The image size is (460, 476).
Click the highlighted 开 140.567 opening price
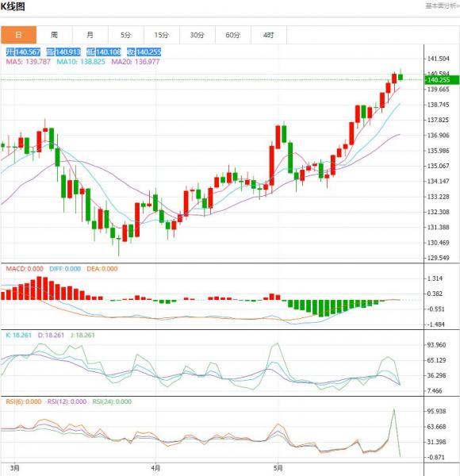coord(23,52)
